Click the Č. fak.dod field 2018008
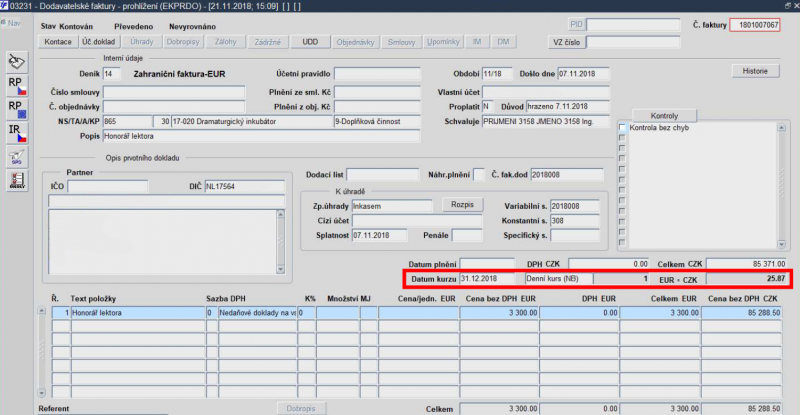 pos(567,175)
